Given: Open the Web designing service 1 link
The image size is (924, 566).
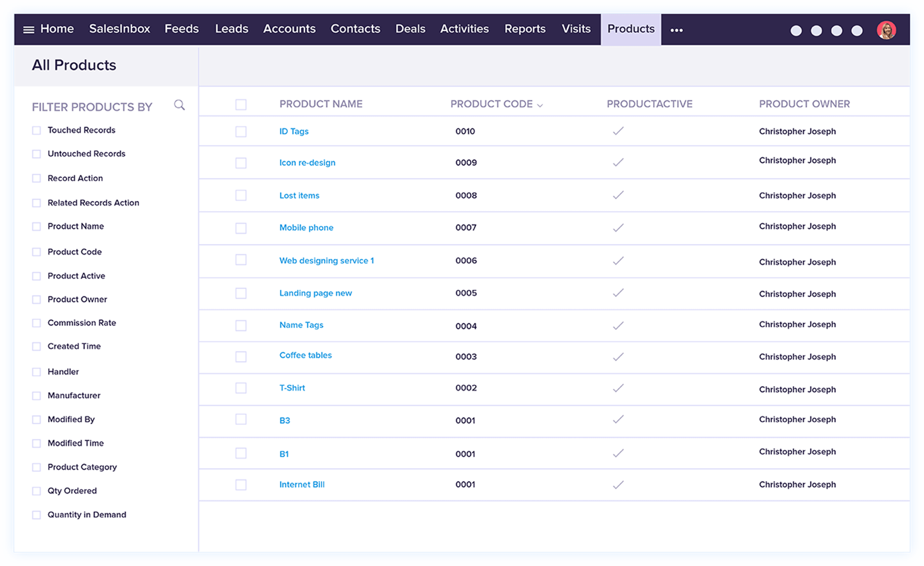Looking at the screenshot, I should (x=326, y=261).
